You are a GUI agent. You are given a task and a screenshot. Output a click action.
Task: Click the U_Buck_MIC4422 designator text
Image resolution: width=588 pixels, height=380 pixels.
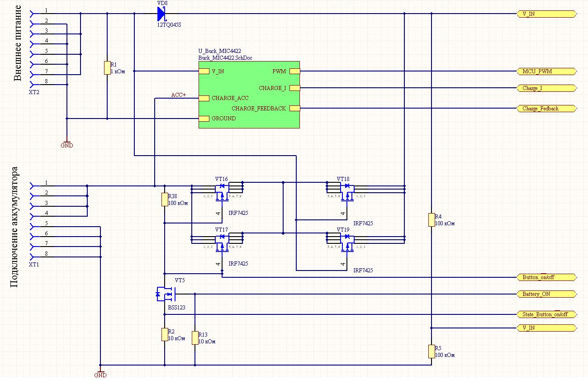[x=221, y=52]
